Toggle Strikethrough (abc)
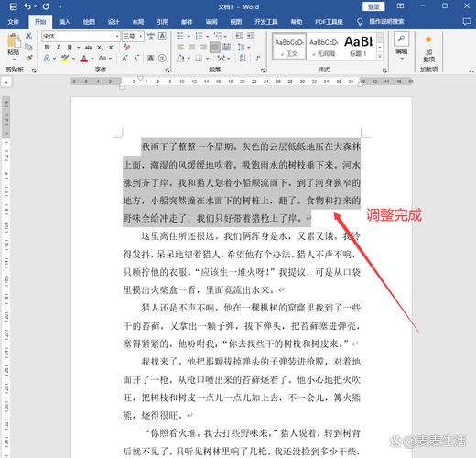 click(x=89, y=47)
